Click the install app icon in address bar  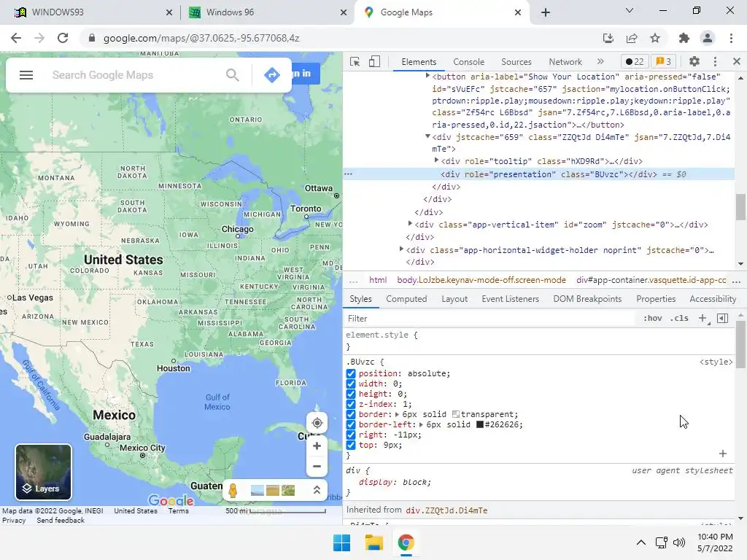tap(608, 38)
